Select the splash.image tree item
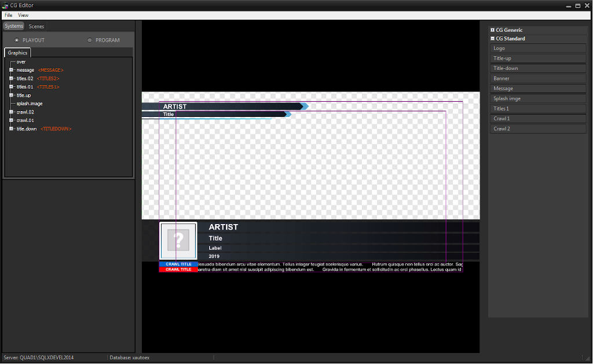 30,104
